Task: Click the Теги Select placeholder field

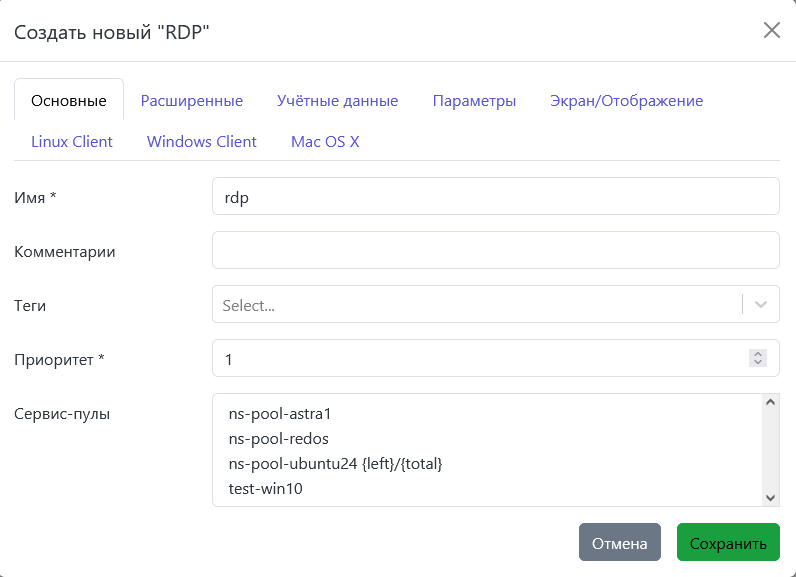Action: (476, 305)
